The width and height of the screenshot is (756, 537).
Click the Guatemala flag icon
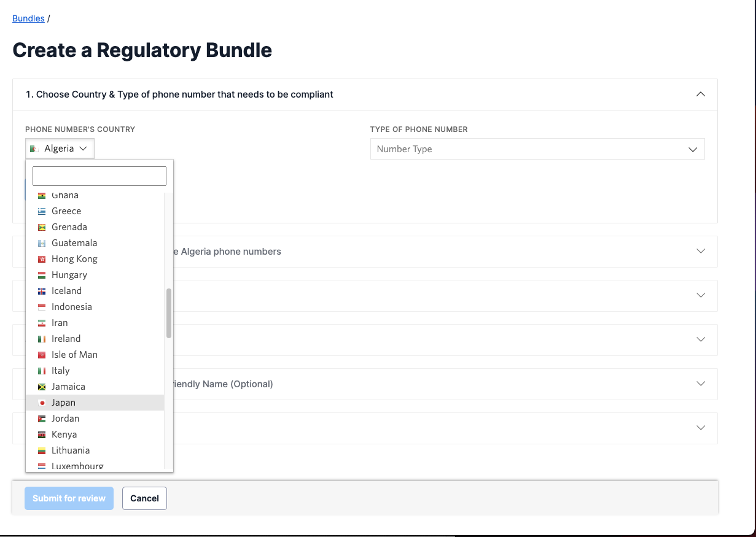(x=42, y=243)
